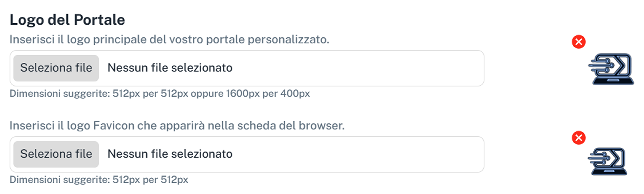
Task: Click 'Nessun file selezionato' in main logo field
Action: pyautogui.click(x=170, y=68)
